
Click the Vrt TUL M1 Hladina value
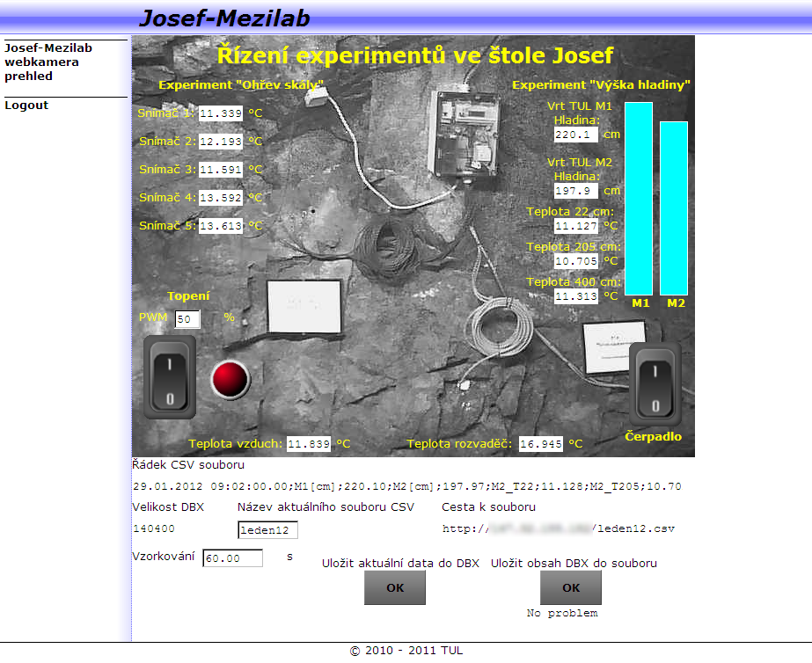click(x=575, y=135)
